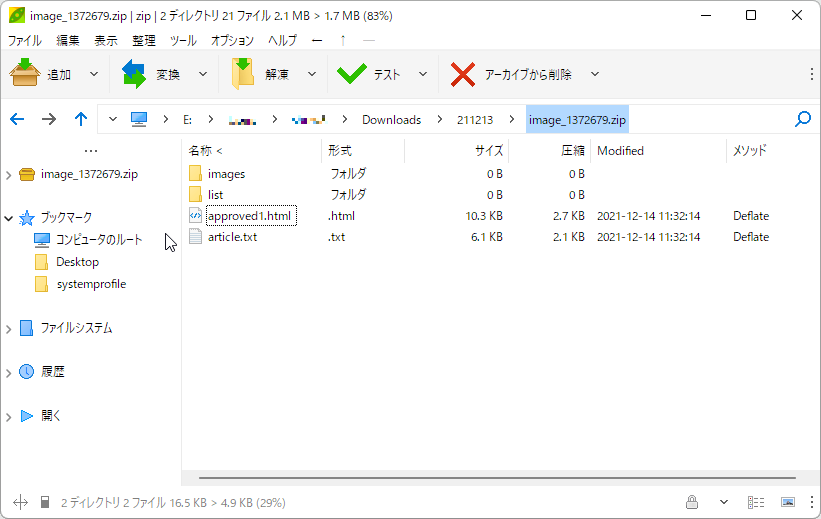Open the ヘルプ menu
821x519 pixels.
pos(282,40)
